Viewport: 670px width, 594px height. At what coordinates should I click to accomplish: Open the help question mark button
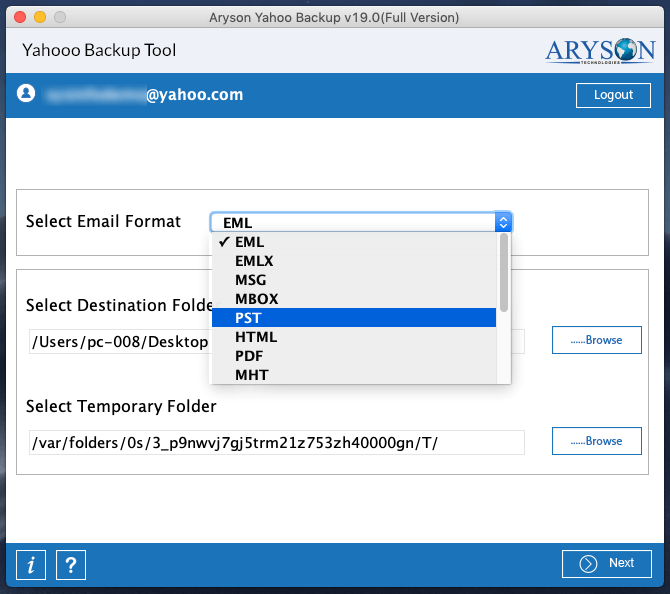(x=71, y=565)
